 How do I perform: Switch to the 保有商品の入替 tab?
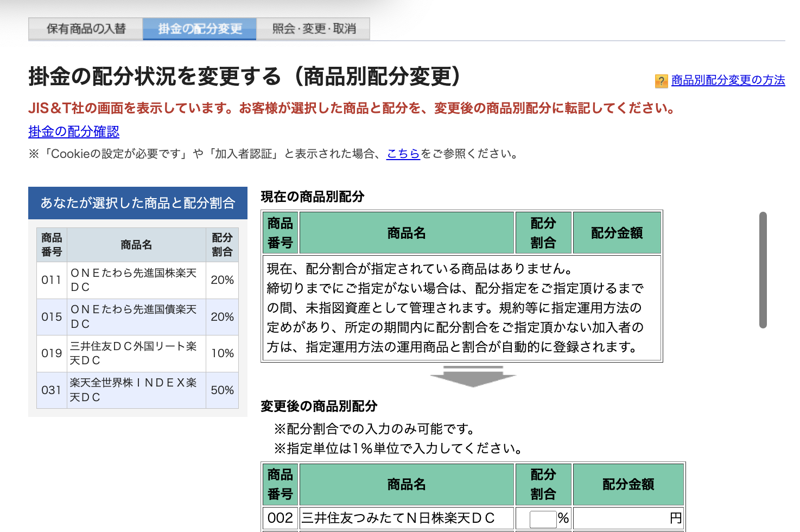point(85,29)
